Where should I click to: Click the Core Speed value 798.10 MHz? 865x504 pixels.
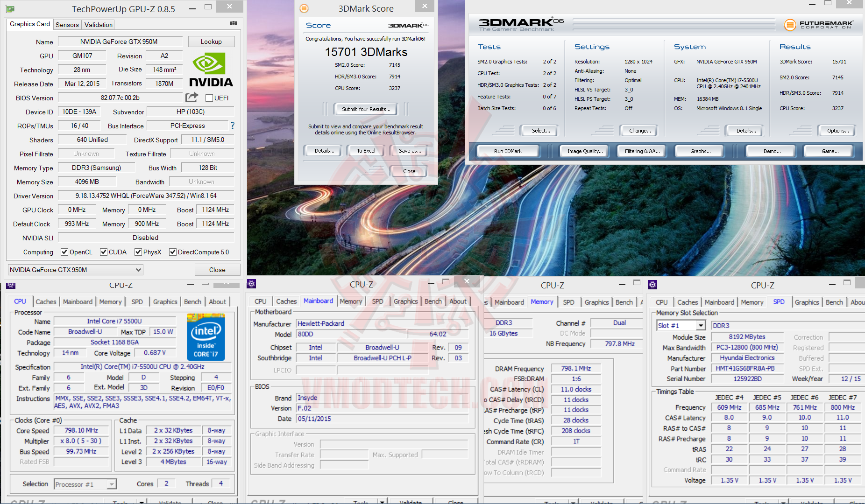click(81, 430)
